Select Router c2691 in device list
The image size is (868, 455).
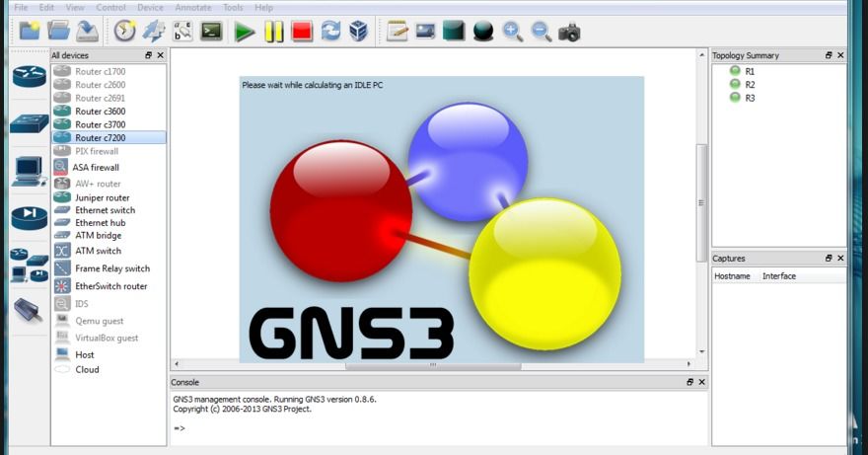point(109,98)
